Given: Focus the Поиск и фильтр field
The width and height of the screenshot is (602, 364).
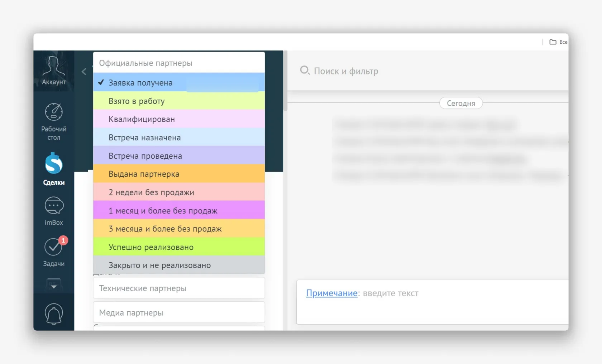Looking at the screenshot, I should pyautogui.click(x=394, y=71).
